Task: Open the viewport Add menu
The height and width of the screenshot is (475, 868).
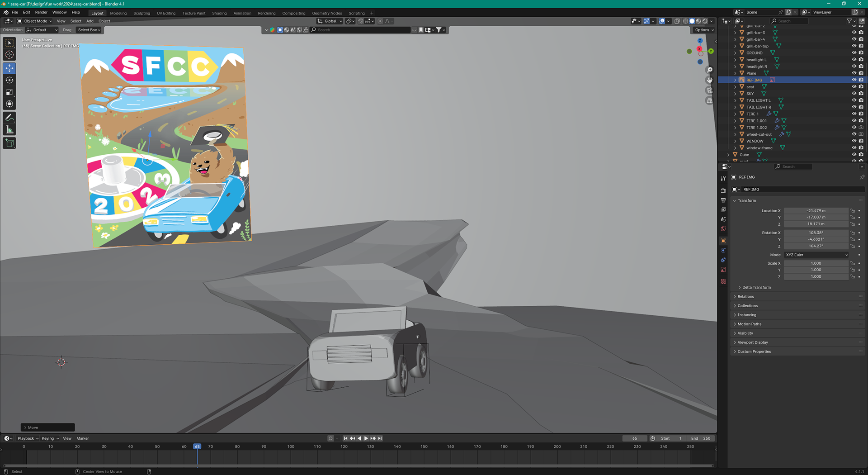Action: pyautogui.click(x=90, y=21)
